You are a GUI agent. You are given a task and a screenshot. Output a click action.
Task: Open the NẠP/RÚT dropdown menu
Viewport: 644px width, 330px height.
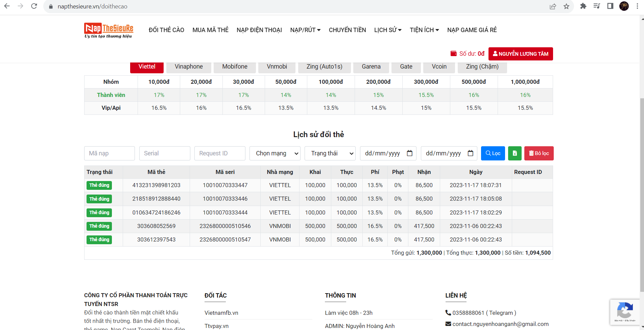305,30
